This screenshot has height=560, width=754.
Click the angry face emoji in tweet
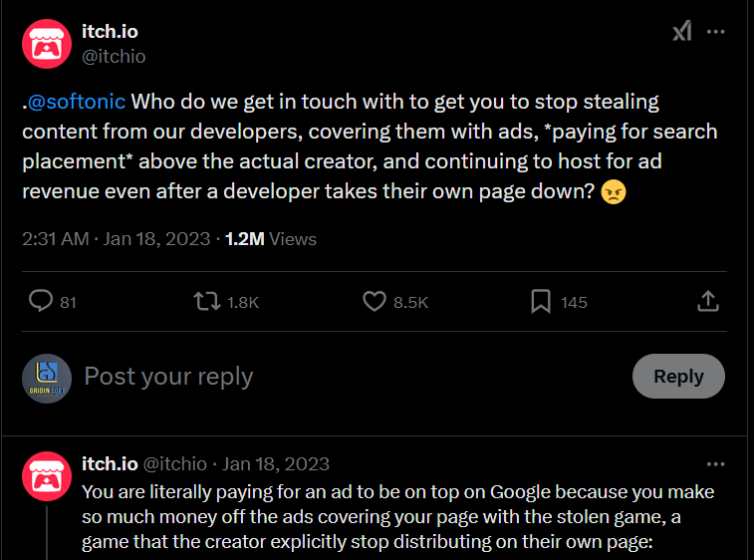click(614, 192)
